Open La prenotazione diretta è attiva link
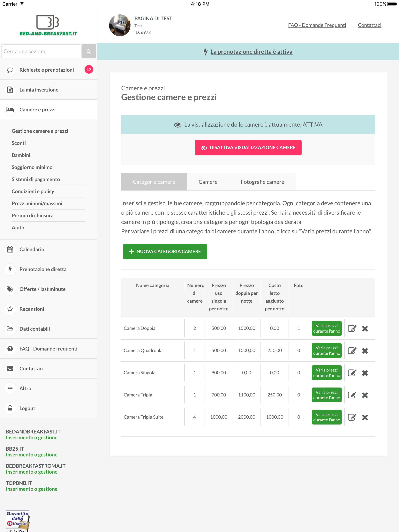 (x=251, y=52)
